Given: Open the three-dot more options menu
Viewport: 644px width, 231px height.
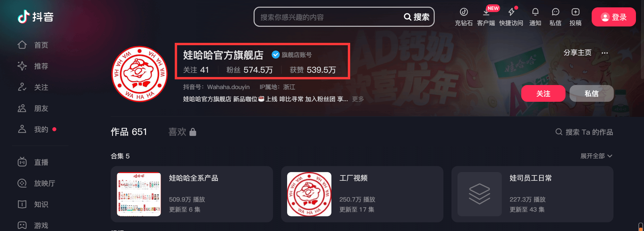Looking at the screenshot, I should click(x=605, y=53).
